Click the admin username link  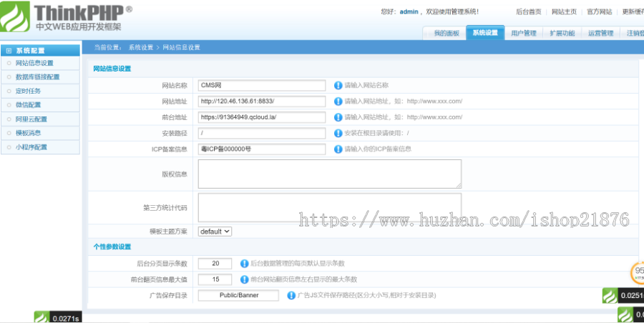coord(409,12)
